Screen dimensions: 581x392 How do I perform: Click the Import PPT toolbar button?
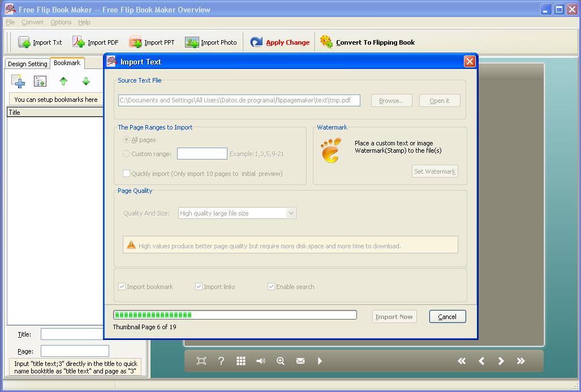[152, 42]
